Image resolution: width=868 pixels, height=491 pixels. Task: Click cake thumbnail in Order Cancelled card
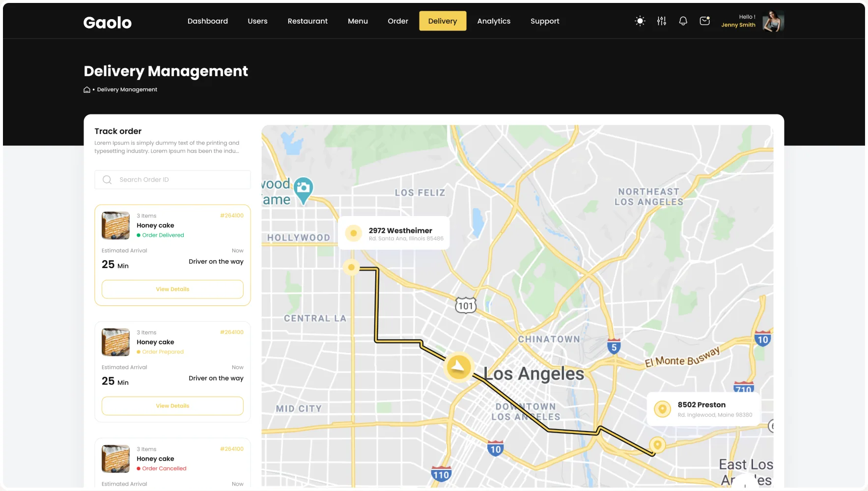click(x=115, y=459)
